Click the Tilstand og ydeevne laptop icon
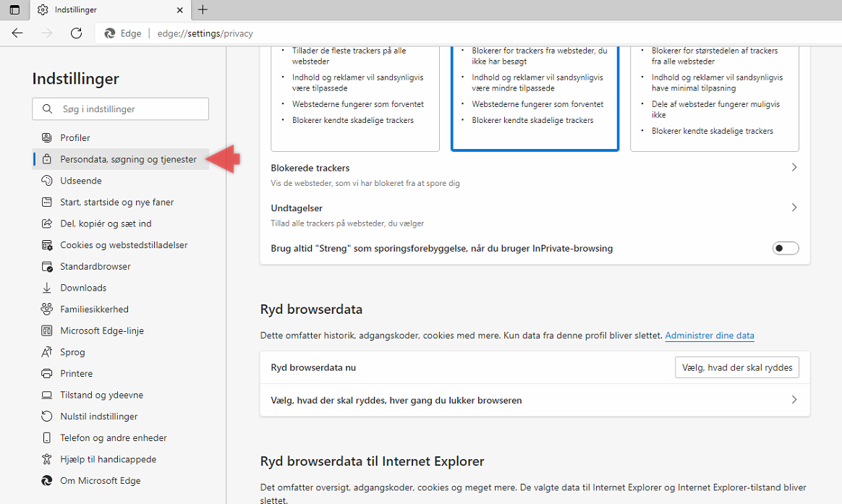The image size is (842, 504). pyautogui.click(x=47, y=395)
